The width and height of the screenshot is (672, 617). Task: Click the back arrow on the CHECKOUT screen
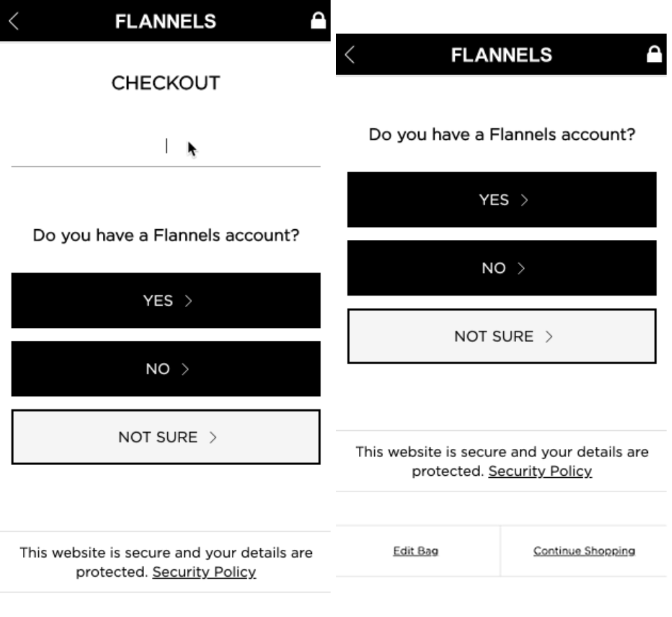tap(15, 21)
